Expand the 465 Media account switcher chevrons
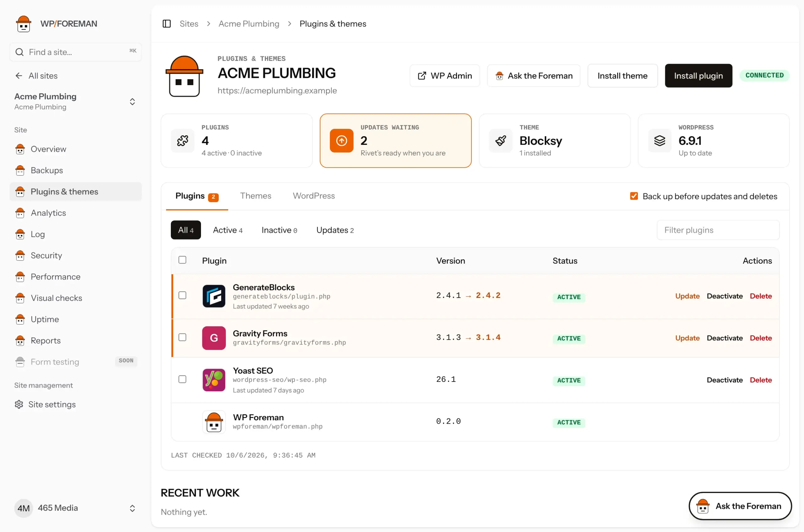This screenshot has width=804, height=532. coord(132,508)
